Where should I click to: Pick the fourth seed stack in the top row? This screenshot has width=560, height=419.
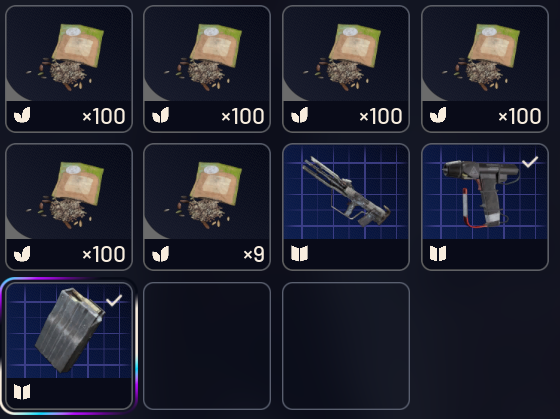coord(485,69)
